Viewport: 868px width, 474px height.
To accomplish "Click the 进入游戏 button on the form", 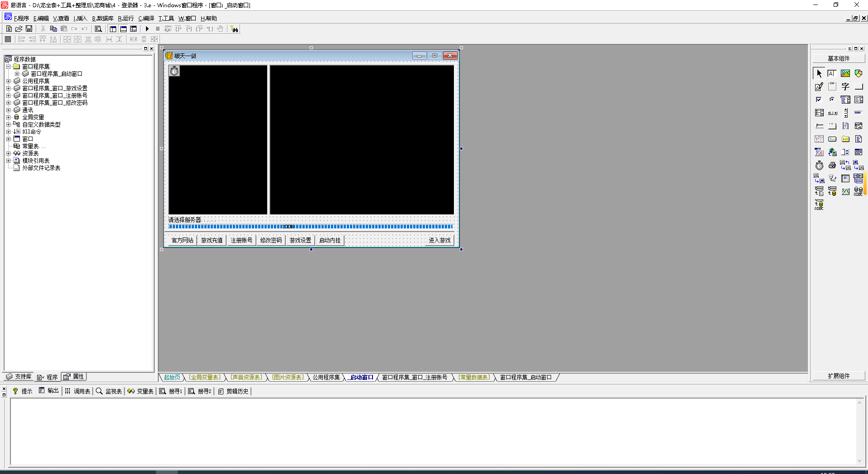I will pyautogui.click(x=439, y=240).
